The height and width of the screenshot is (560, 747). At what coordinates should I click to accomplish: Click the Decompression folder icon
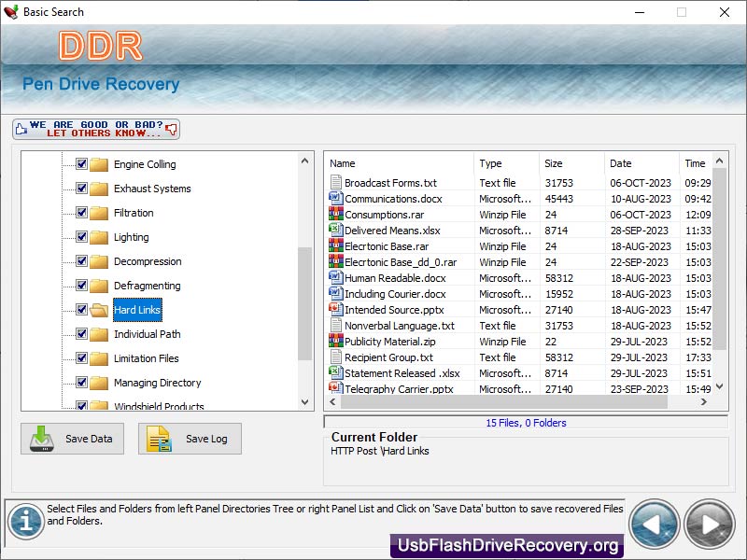tap(99, 261)
